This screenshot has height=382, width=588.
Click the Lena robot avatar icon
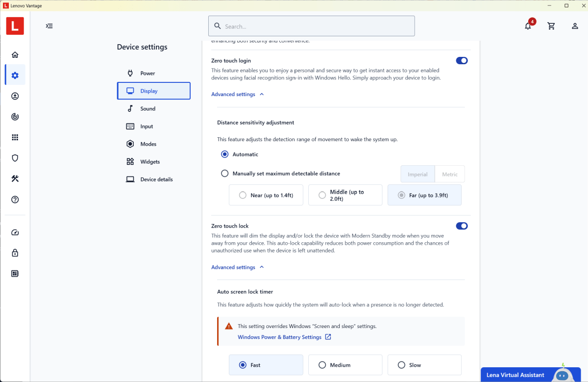(563, 374)
